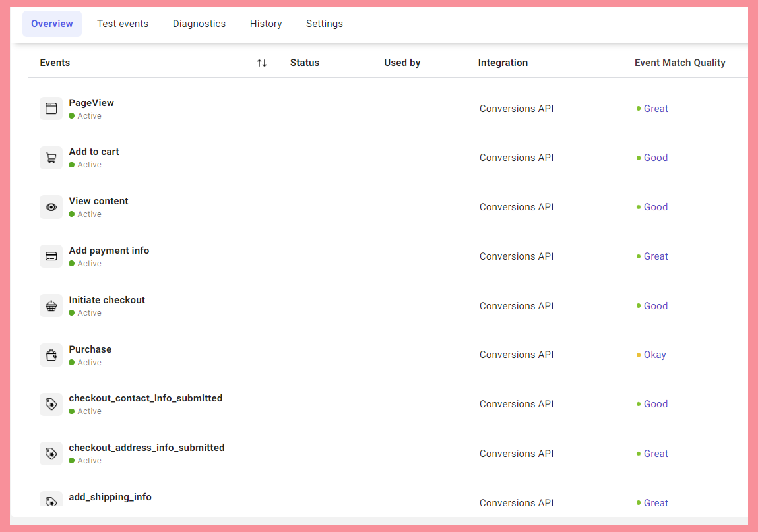The height and width of the screenshot is (532, 758).
Task: Sort events using the up-down arrows
Action: click(x=262, y=63)
